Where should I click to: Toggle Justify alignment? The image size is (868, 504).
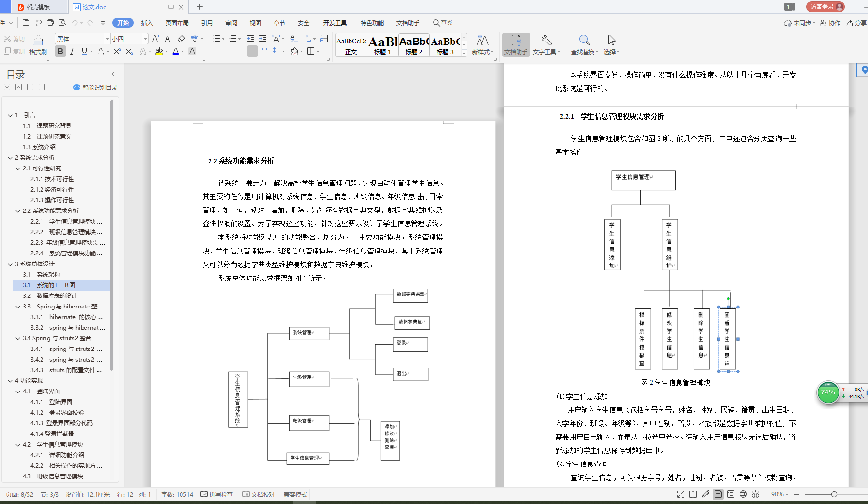click(252, 51)
